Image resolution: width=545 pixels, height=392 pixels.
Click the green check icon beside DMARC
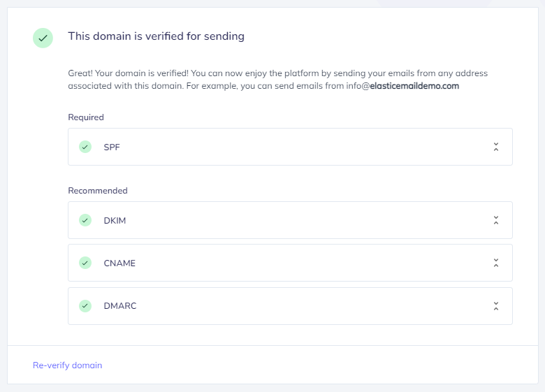[85, 306]
